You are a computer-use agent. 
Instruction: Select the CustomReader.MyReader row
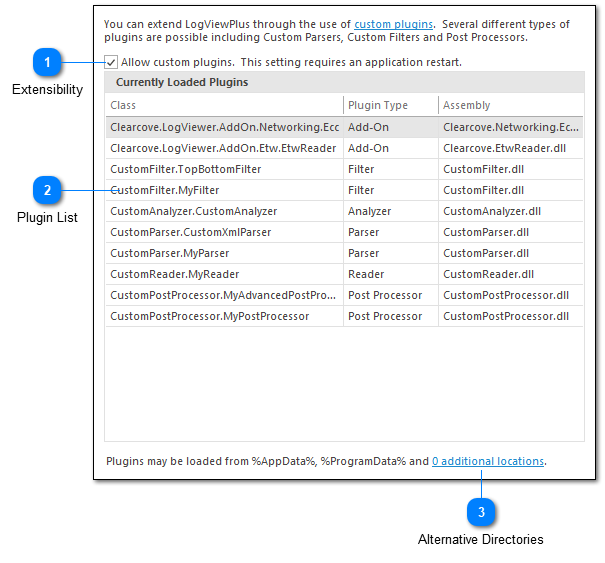point(344,274)
